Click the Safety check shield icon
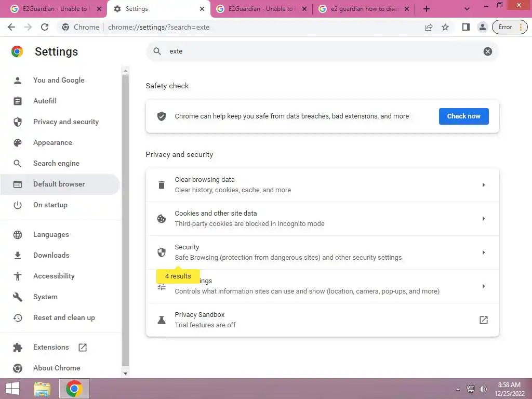 (x=162, y=116)
